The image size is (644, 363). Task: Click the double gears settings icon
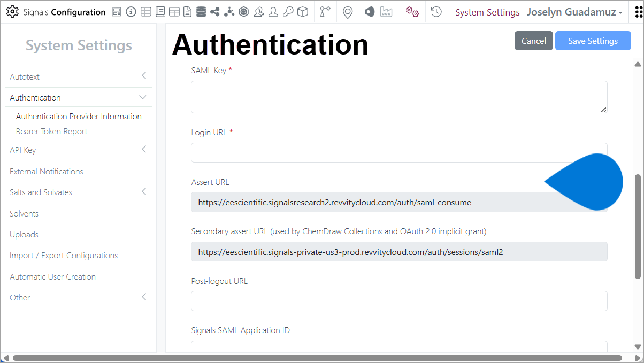pyautogui.click(x=412, y=12)
